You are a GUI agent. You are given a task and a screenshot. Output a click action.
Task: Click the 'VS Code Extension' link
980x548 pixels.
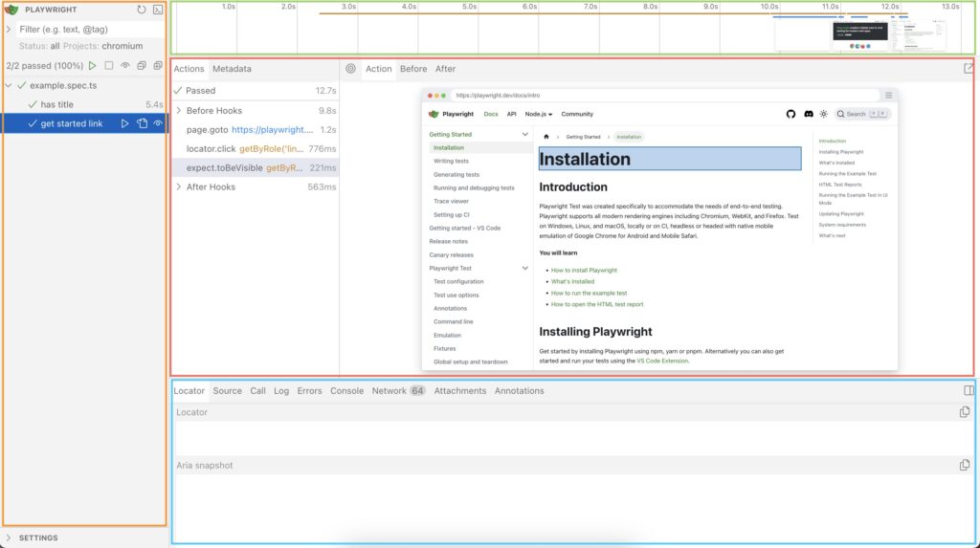tap(662, 362)
